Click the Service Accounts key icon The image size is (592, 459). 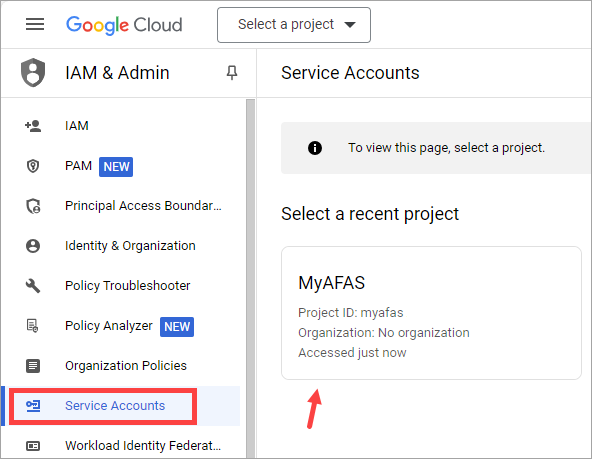33,406
